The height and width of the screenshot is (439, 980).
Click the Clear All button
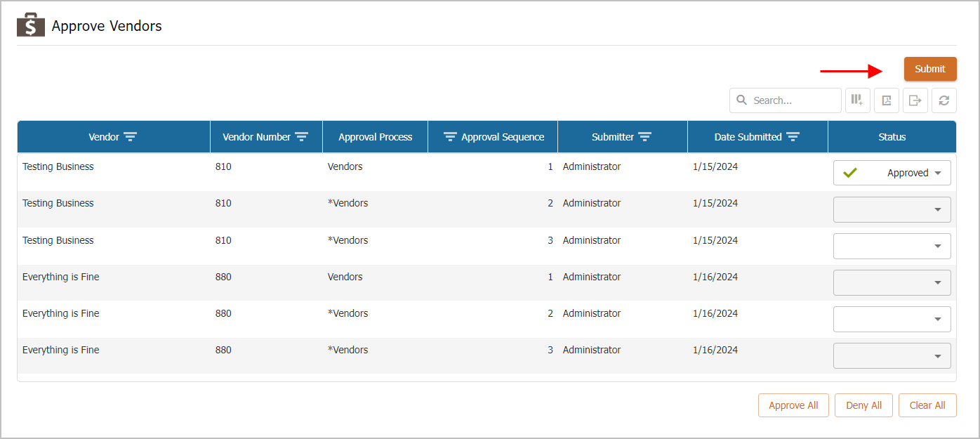point(927,405)
